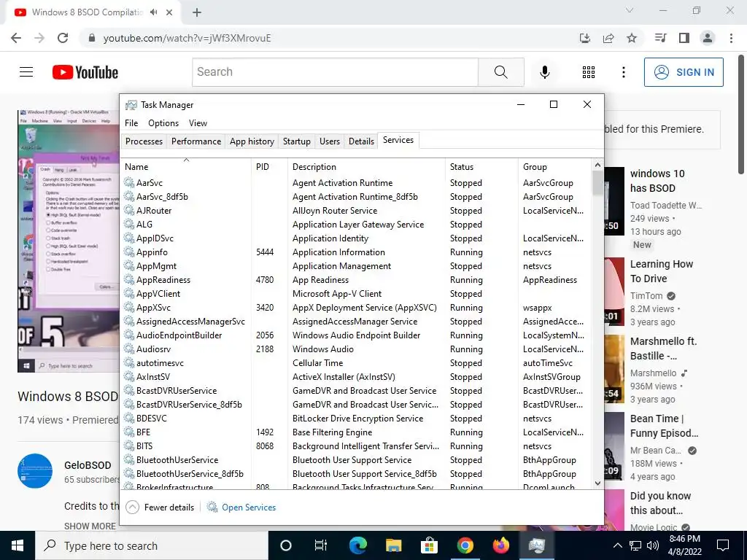Open a new Chrome tab
This screenshot has width=747, height=560.
pos(197,12)
